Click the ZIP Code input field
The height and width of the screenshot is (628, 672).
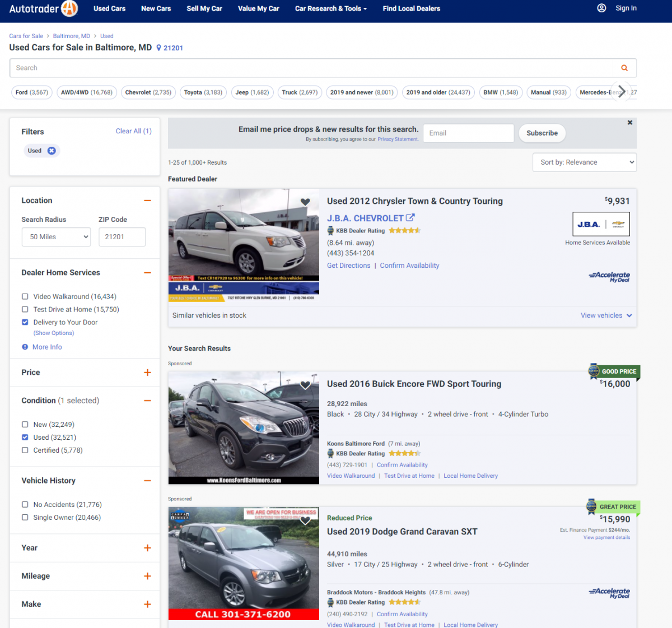click(122, 237)
